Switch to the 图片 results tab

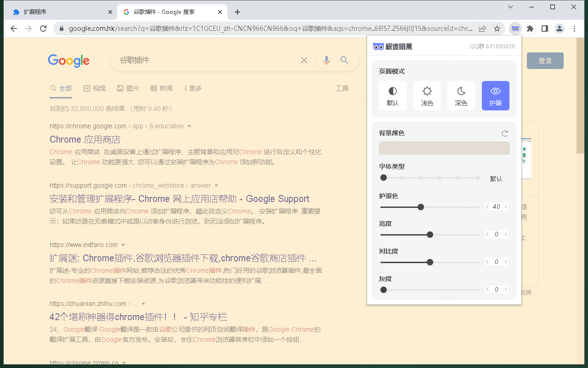[128, 88]
